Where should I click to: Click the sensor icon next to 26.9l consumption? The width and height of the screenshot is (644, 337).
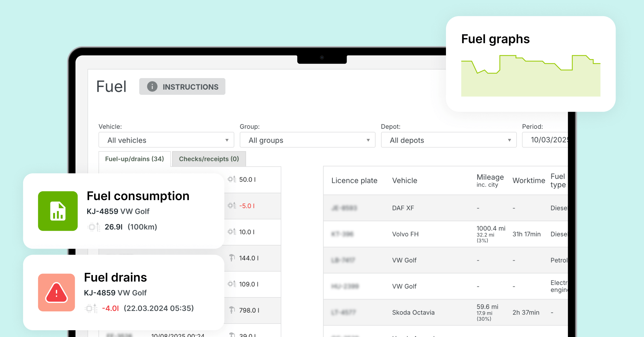pyautogui.click(x=94, y=227)
